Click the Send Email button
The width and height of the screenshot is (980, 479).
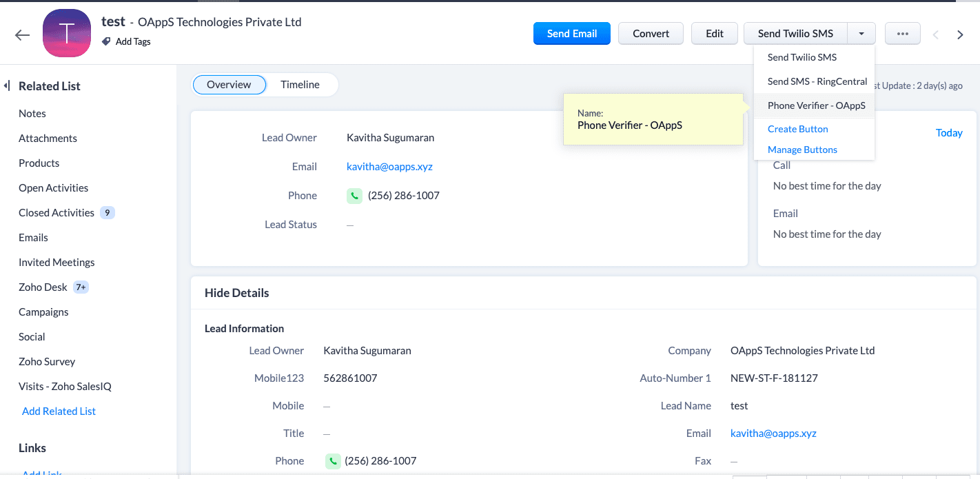[x=572, y=34]
